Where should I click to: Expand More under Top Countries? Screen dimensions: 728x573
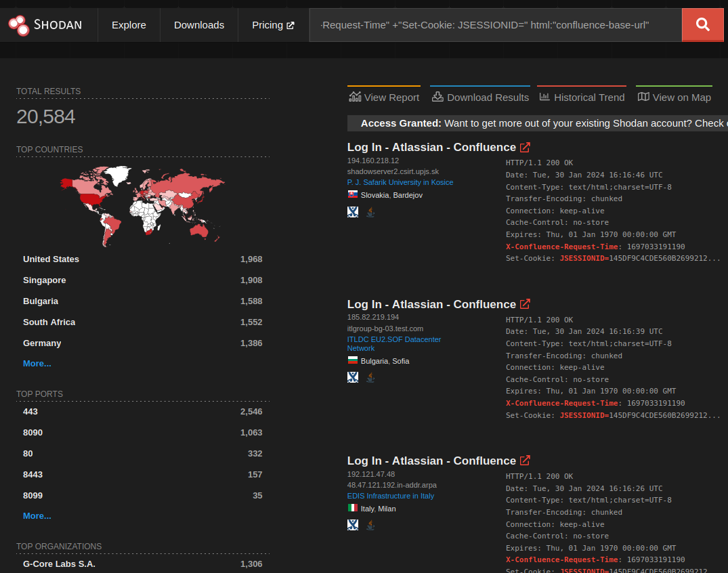click(37, 364)
